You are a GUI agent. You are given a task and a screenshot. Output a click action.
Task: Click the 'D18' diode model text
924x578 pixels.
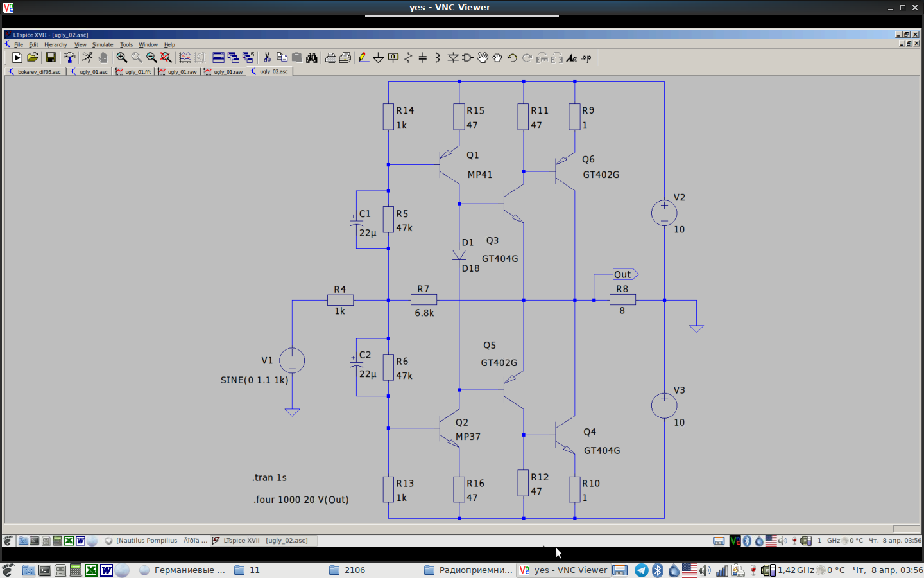(x=471, y=268)
